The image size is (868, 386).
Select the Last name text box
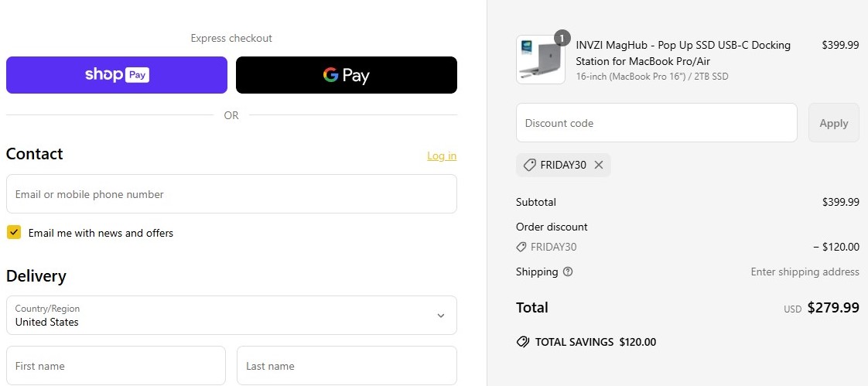(x=347, y=366)
